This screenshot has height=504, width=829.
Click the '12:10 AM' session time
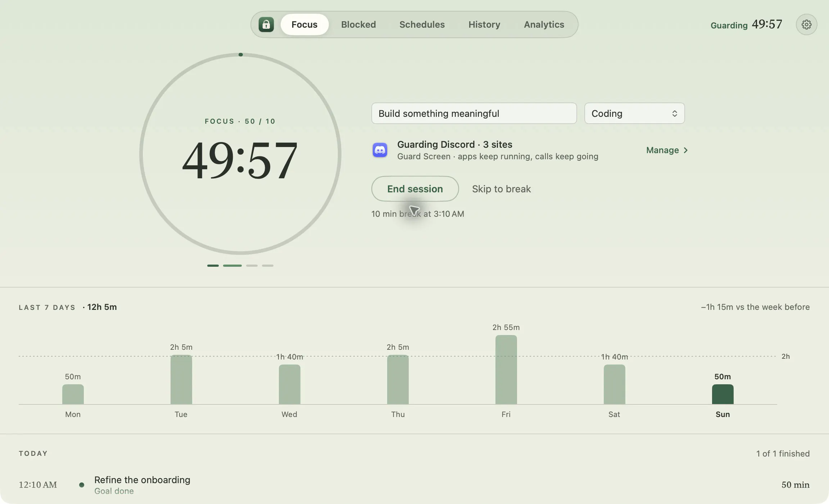[x=38, y=485]
